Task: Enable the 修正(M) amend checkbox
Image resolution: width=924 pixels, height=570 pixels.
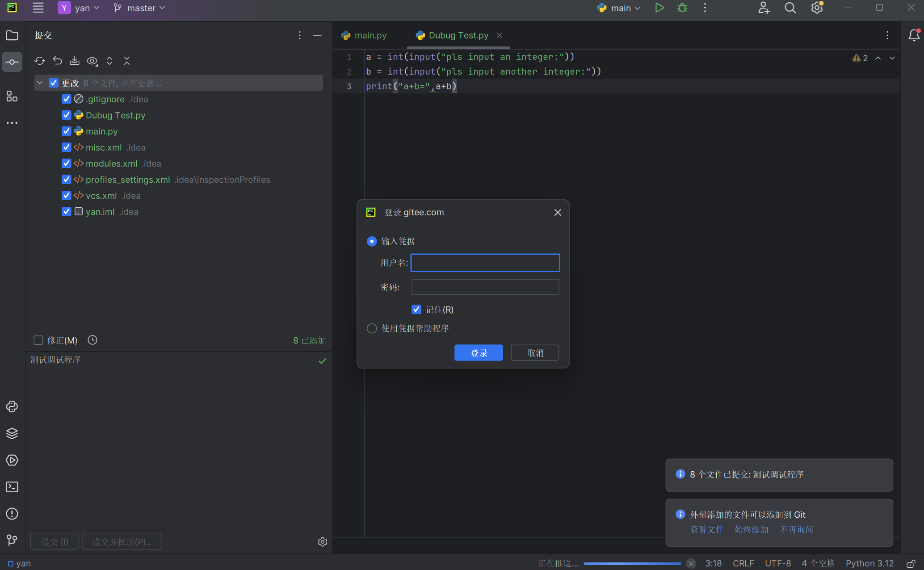Action: (38, 340)
